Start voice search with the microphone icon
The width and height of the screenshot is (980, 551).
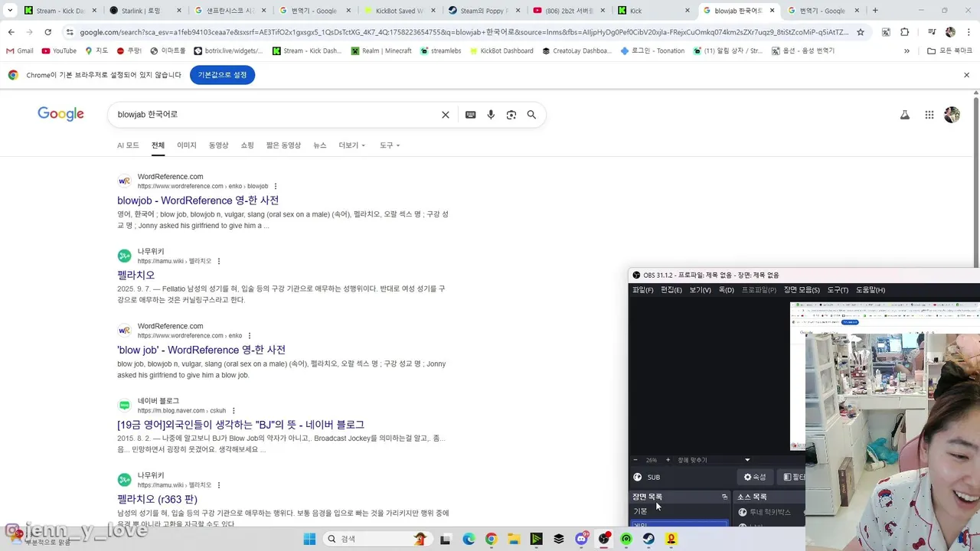491,115
